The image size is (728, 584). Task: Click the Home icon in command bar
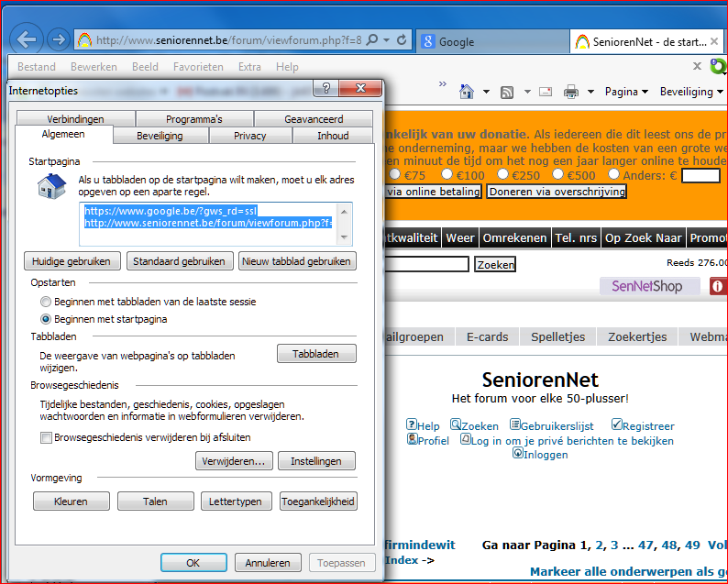point(467,92)
